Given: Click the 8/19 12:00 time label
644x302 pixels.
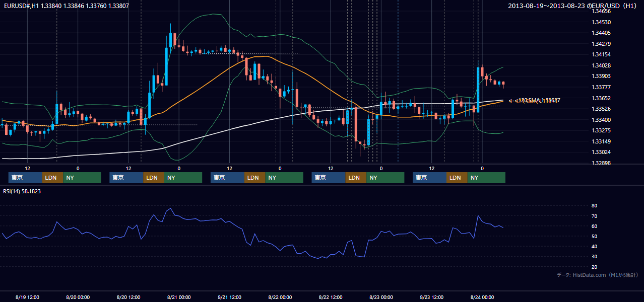Looking at the screenshot, I should coord(28,297).
